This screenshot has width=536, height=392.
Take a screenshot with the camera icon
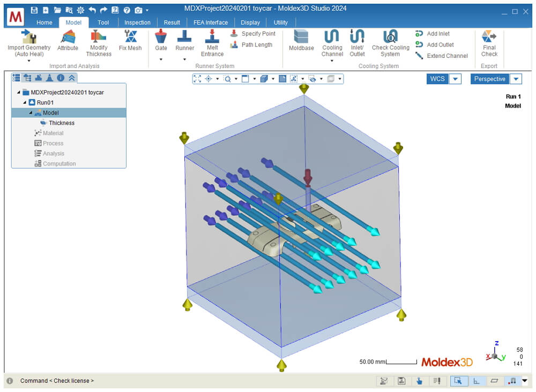138,10
